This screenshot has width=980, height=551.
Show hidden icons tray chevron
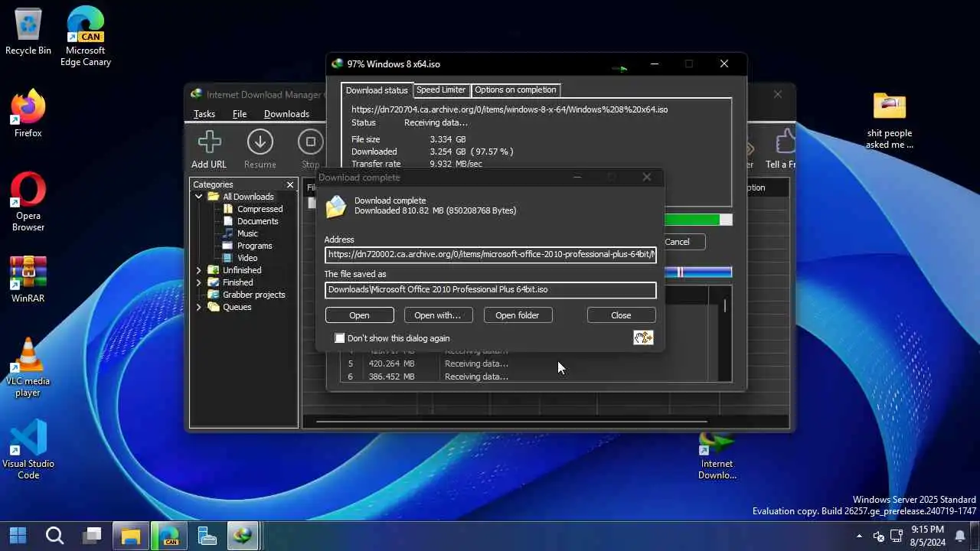tap(859, 536)
